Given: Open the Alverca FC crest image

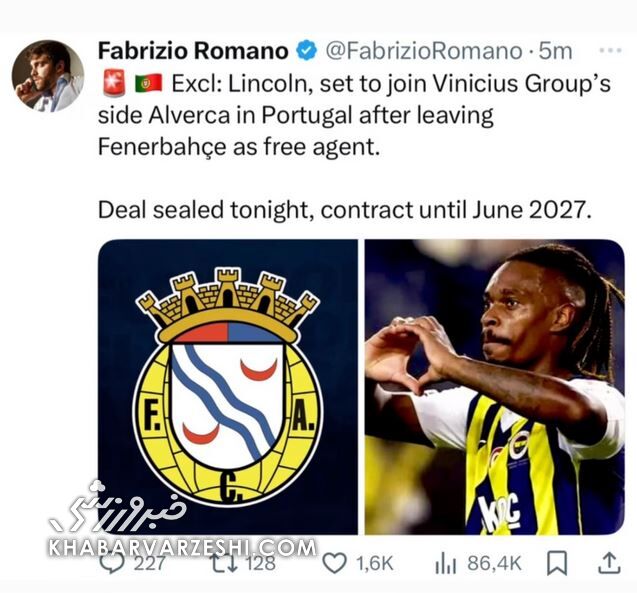Looking at the screenshot, I should click(x=228, y=387).
